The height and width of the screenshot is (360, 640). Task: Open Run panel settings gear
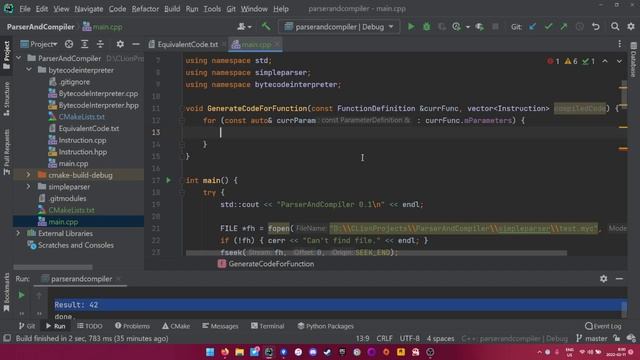[603, 279]
